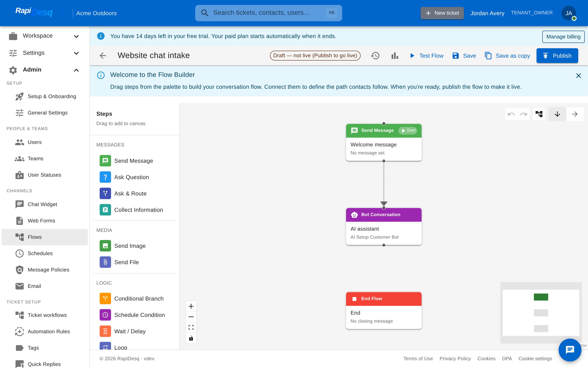Screen dimensions: 588x368
Task: Select the Conditional Branch palette step
Action: pyautogui.click(x=134, y=298)
